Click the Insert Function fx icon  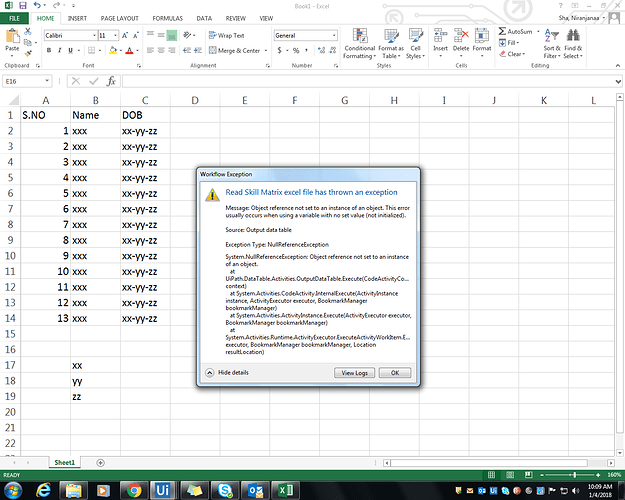tap(111, 81)
